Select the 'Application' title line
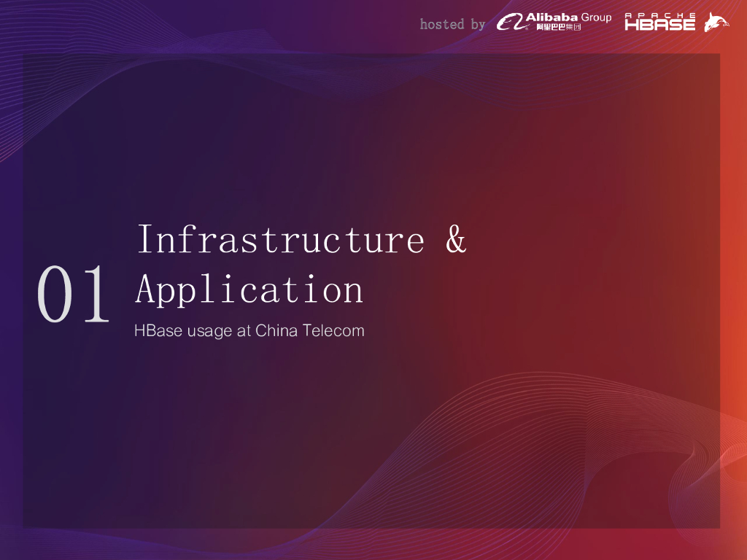Viewport: 747px width, 560px height. click(x=249, y=289)
